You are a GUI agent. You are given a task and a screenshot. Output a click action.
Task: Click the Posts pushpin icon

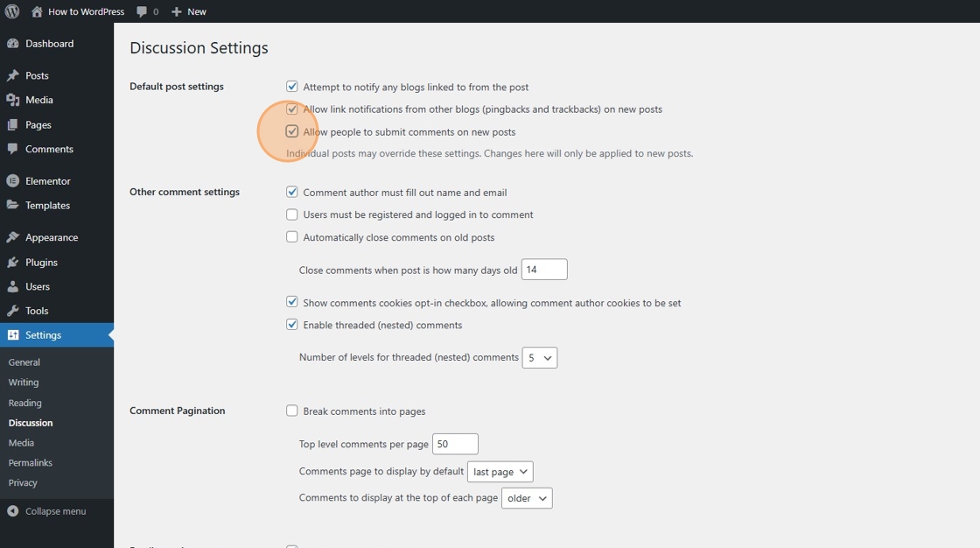[12, 75]
